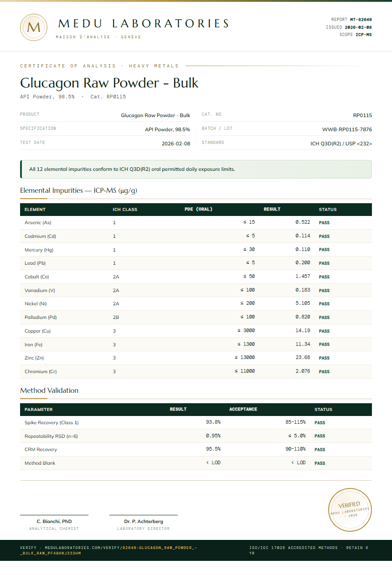Viewport: 392px width, 575px height.
Task: Select the issued date 2026-02-08 in header
Action: click(358, 27)
